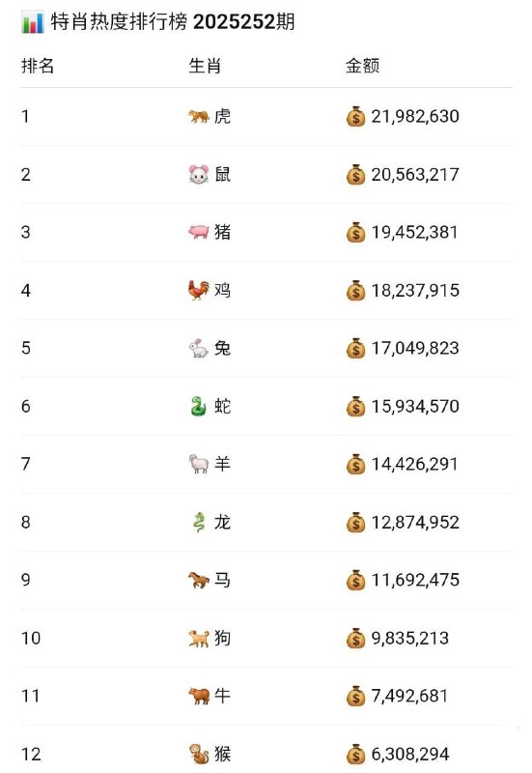This screenshot has width=532, height=773.
Task: Click the dog emoji icon beside 狗
Action: click(199, 639)
